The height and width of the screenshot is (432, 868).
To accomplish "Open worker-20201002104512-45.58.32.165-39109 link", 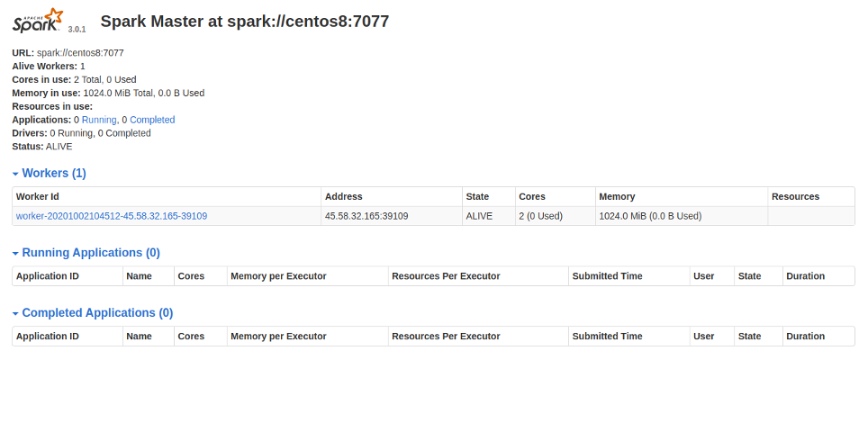I will [x=112, y=216].
